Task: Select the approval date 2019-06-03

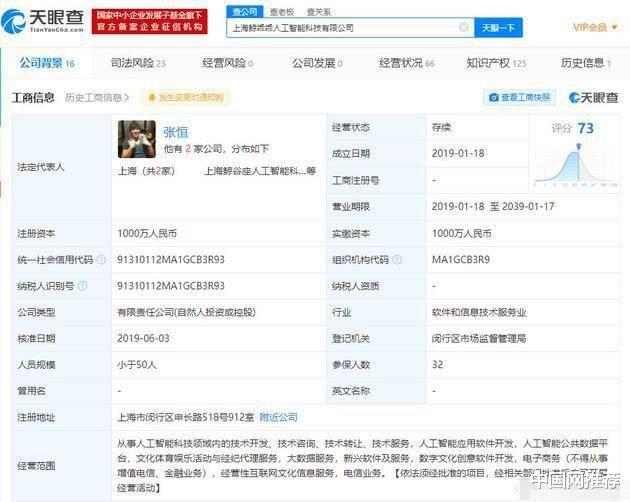Action: point(143,338)
